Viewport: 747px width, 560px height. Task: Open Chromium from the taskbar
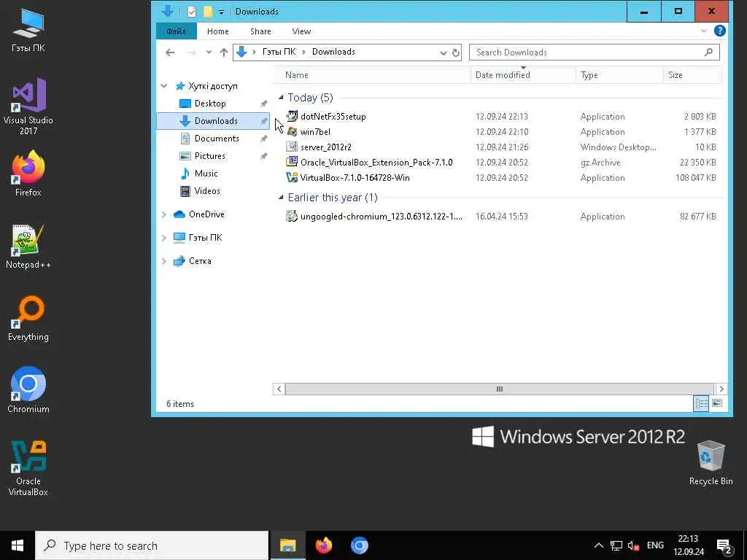click(360, 545)
